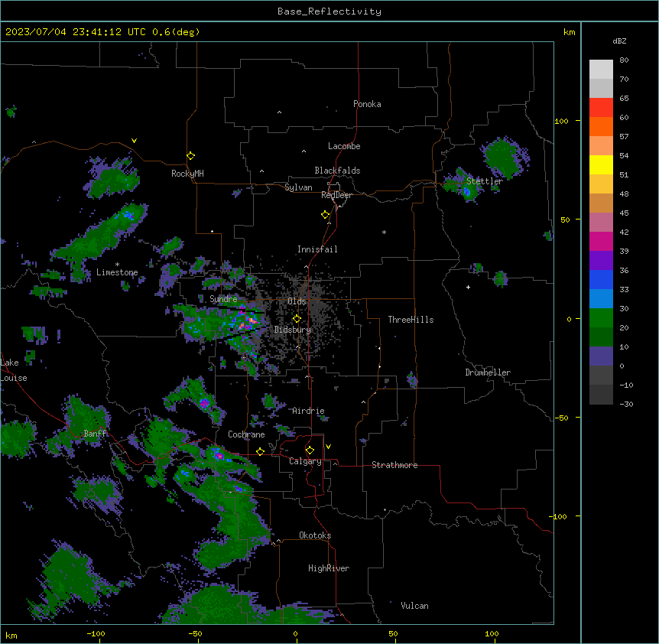Click the yellow diamond marker below Cochrane

tap(260, 451)
